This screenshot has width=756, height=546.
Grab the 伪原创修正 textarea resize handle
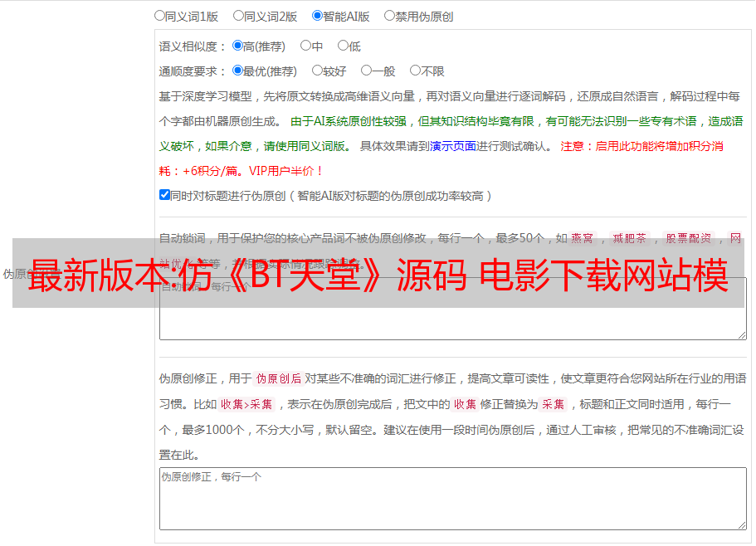click(x=742, y=525)
